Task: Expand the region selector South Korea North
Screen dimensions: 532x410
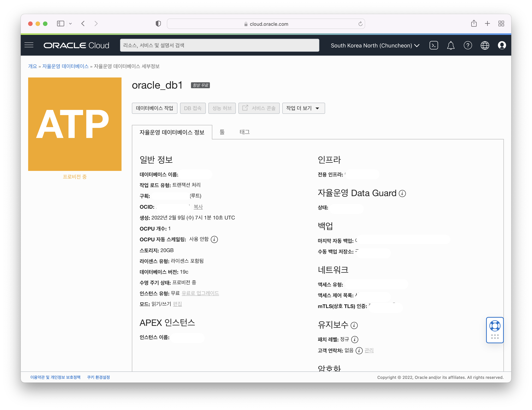Action: coord(375,46)
